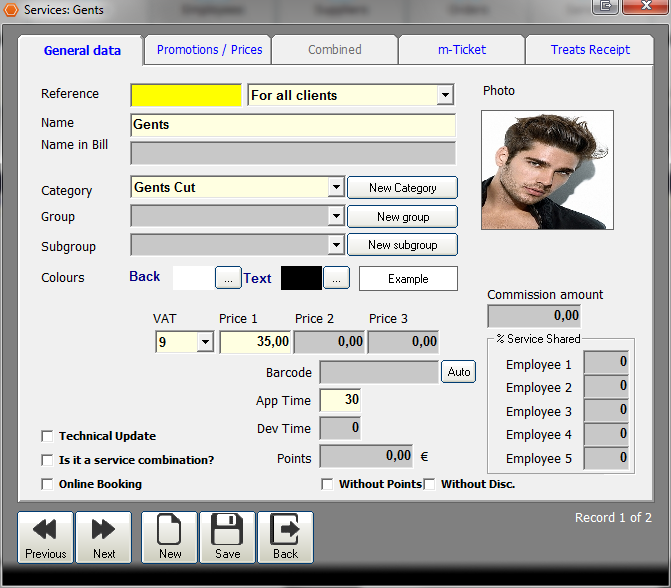This screenshot has width=671, height=588.
Task: Open the VAT rate dropdown
Action: (x=205, y=342)
